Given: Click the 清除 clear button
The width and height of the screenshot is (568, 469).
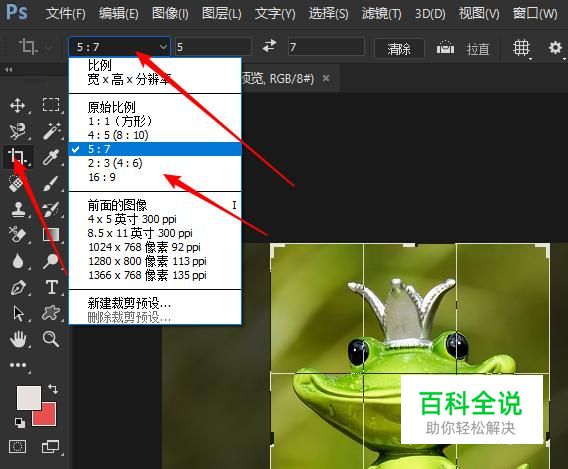Looking at the screenshot, I should click(399, 48).
